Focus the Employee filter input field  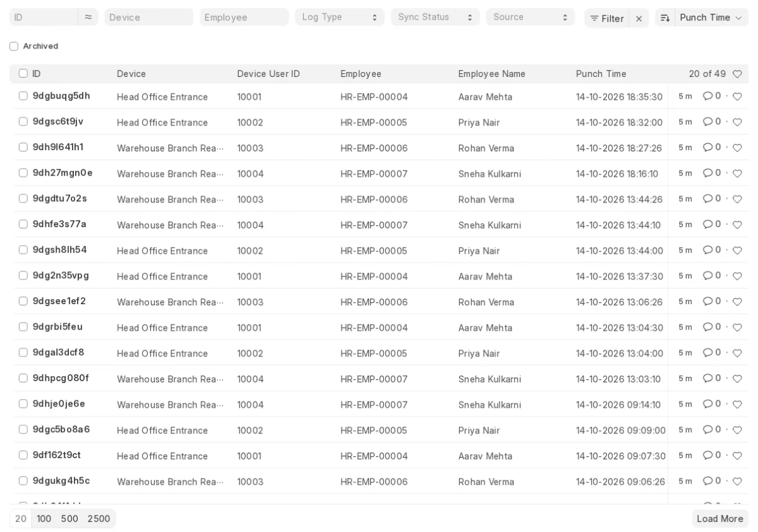[244, 17]
